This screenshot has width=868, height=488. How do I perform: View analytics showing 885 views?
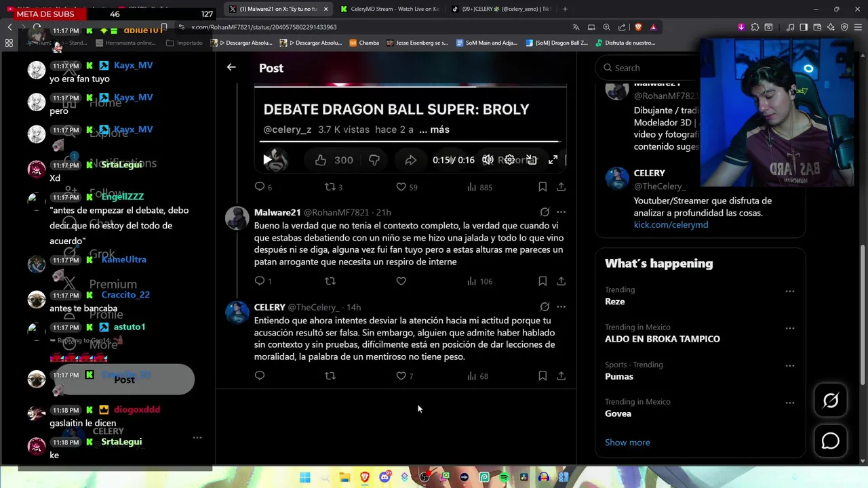pyautogui.click(x=479, y=187)
